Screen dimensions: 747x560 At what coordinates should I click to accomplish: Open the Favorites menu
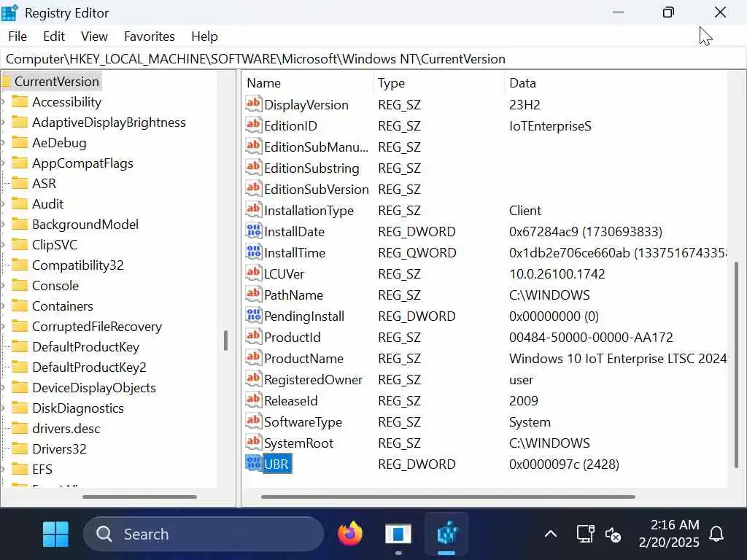(x=149, y=36)
